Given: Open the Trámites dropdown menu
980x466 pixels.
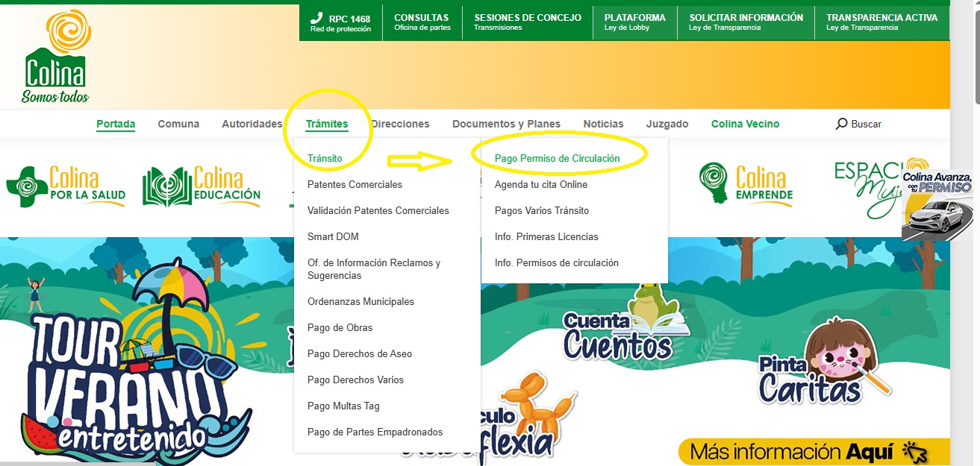Looking at the screenshot, I should tap(327, 124).
